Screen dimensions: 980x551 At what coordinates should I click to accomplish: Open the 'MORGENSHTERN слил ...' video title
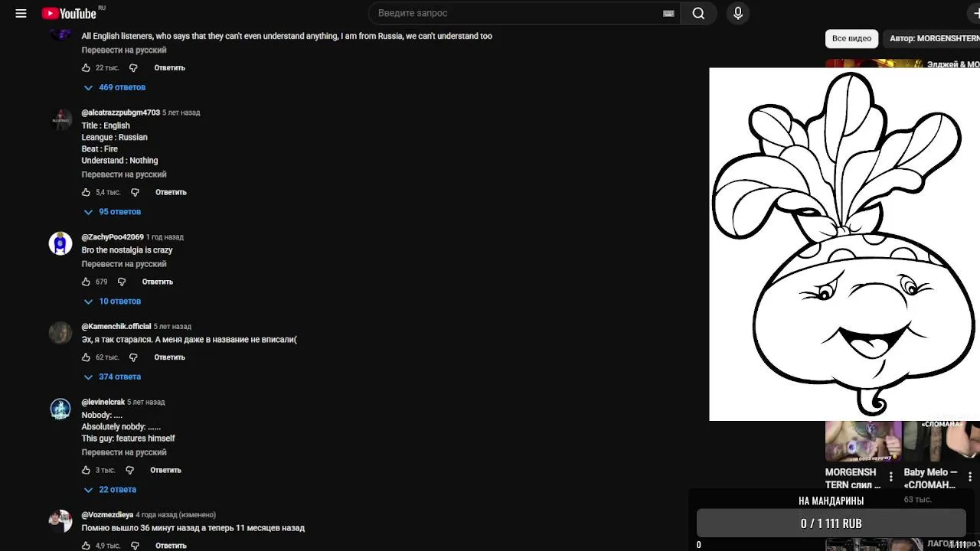click(x=853, y=478)
